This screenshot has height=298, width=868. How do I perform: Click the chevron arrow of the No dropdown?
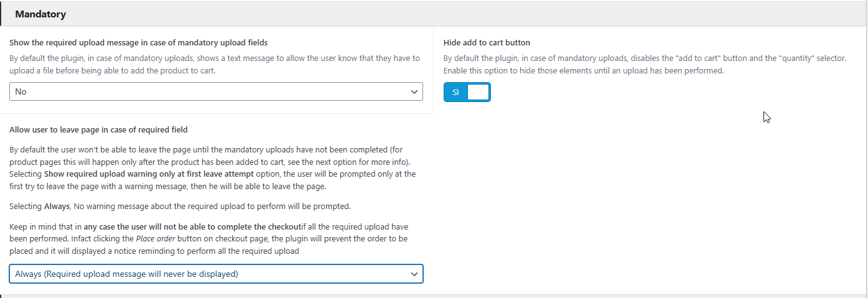[414, 91]
